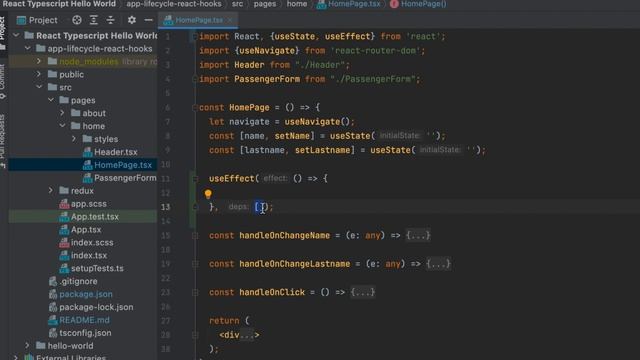Click the src breadcrumb item
Image resolution: width=640 pixels, height=360 pixels.
[x=237, y=4]
